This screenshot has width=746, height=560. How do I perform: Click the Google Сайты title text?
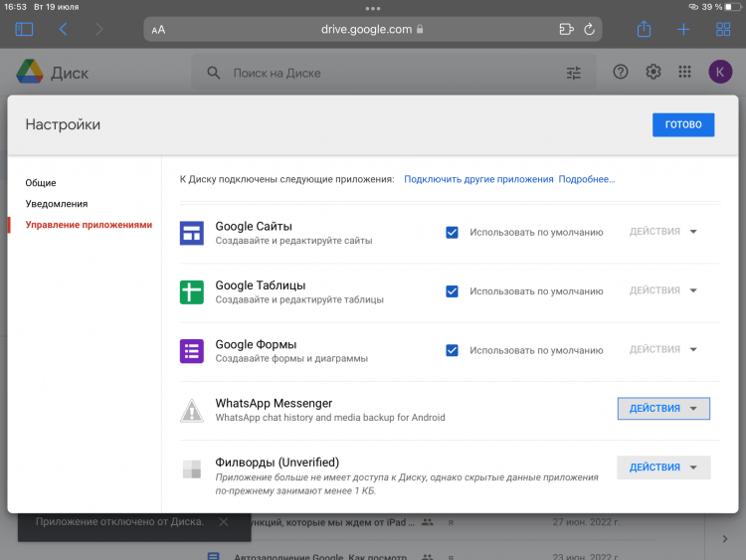point(254,226)
